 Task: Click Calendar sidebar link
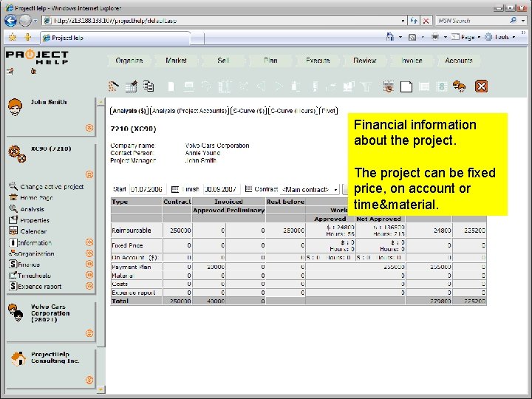(33, 231)
